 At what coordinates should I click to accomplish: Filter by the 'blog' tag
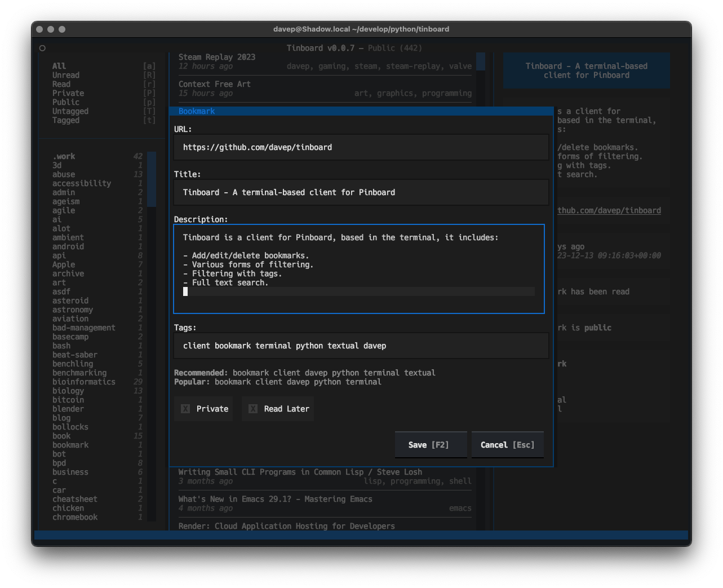click(x=97, y=418)
